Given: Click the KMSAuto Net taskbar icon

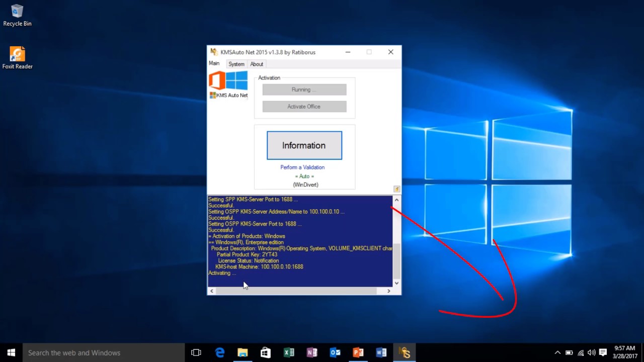Looking at the screenshot, I should (x=405, y=352).
